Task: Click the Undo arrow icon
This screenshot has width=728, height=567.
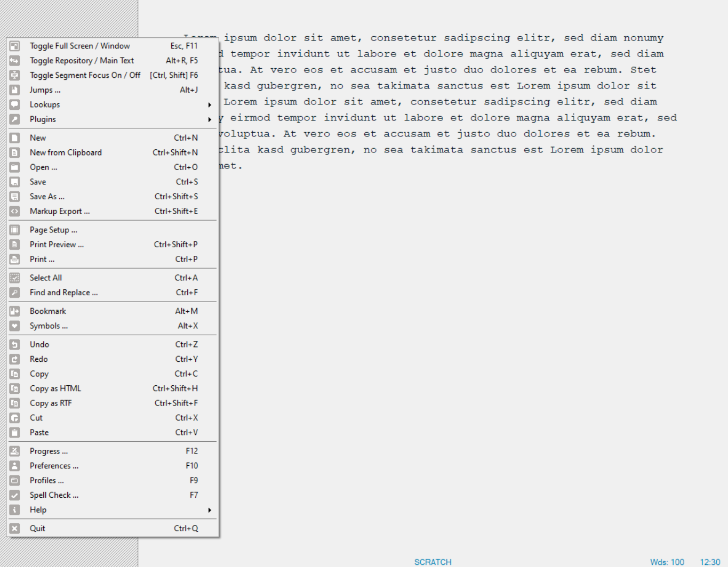Action: tap(15, 344)
